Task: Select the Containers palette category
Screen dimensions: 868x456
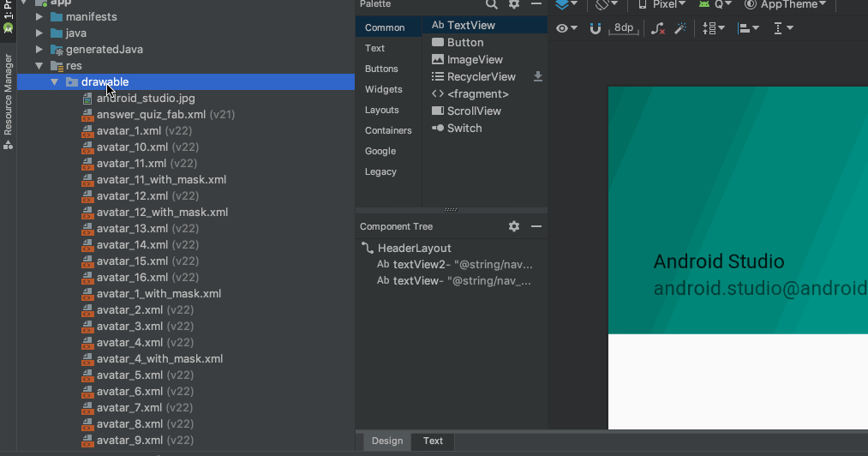Action: (388, 130)
